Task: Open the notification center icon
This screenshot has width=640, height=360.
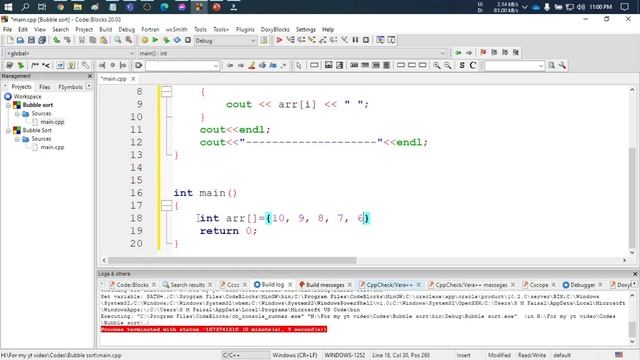Action: click(624, 7)
